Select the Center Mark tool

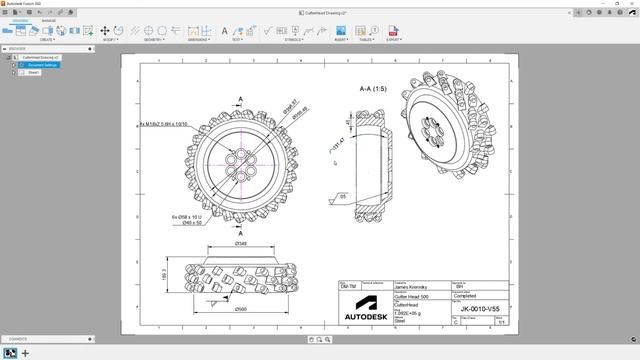click(149, 31)
